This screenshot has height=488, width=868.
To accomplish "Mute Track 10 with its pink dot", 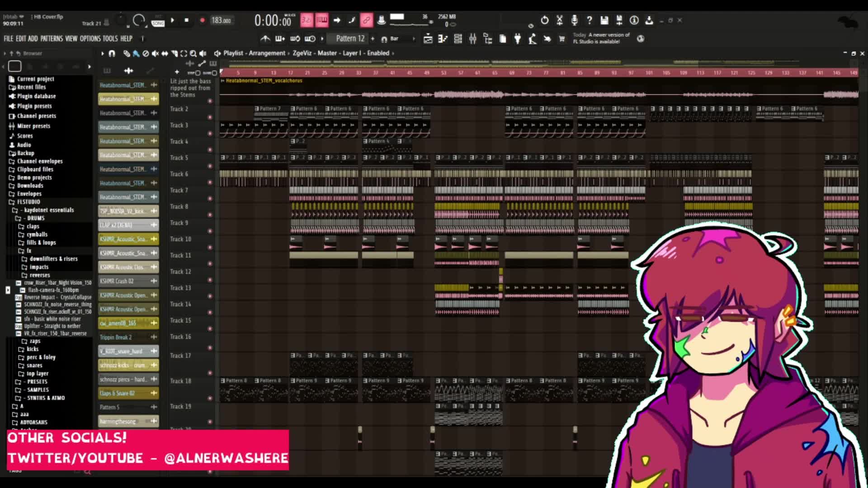I will [x=210, y=247].
